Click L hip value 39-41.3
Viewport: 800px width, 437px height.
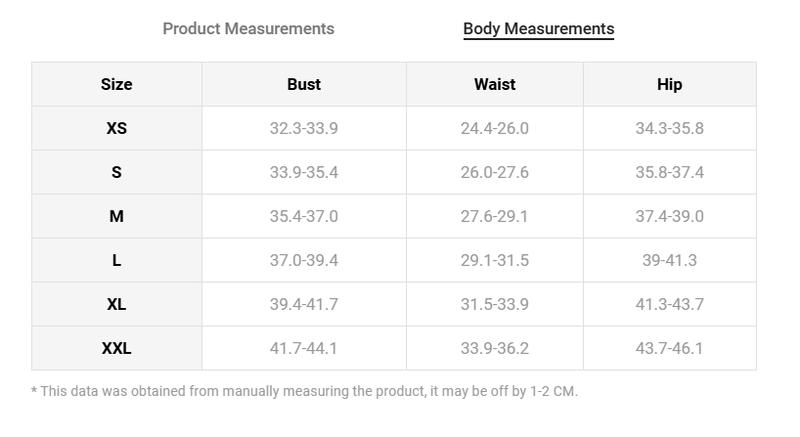point(669,260)
